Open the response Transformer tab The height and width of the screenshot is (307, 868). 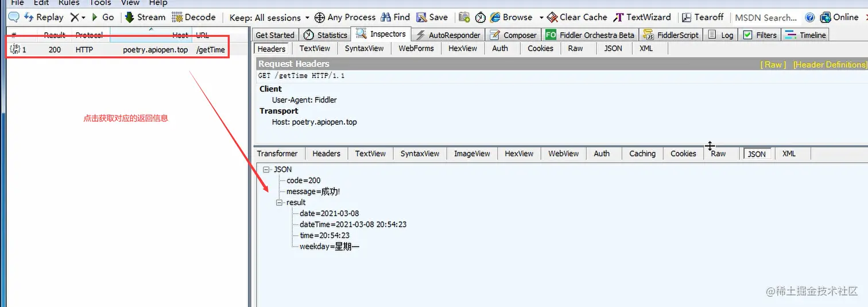[277, 153]
